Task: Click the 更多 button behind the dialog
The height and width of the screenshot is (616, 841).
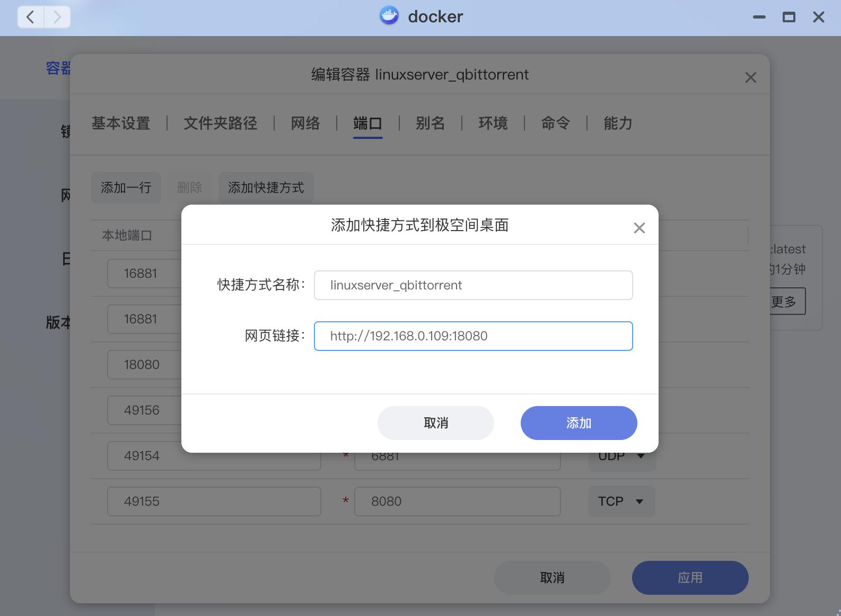Action: tap(787, 302)
